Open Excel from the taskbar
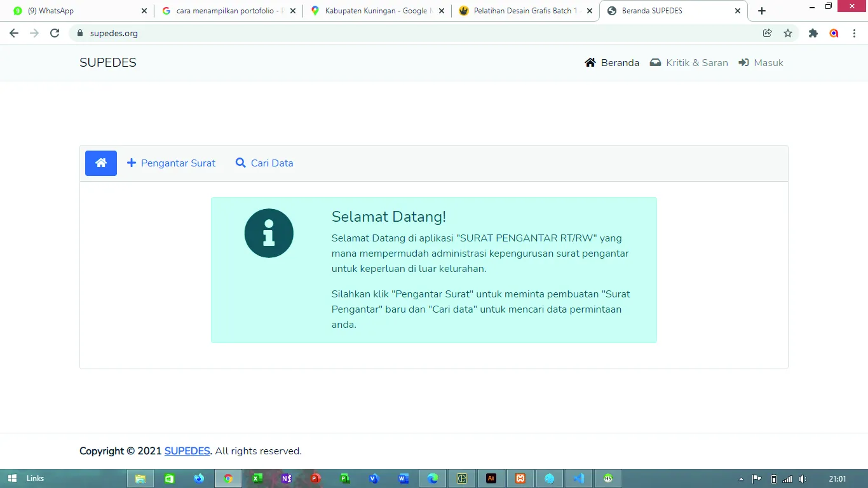Screen dimensions: 868x488 pyautogui.click(x=257, y=478)
